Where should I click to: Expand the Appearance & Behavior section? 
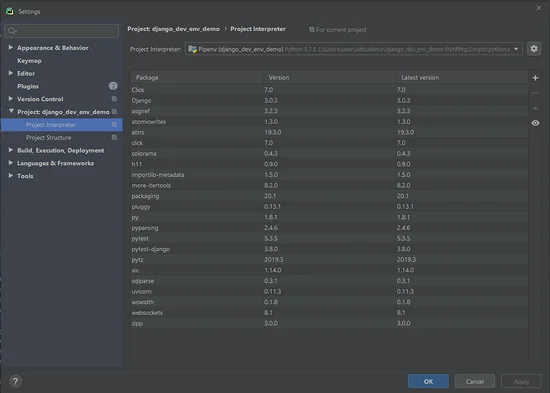[x=11, y=47]
